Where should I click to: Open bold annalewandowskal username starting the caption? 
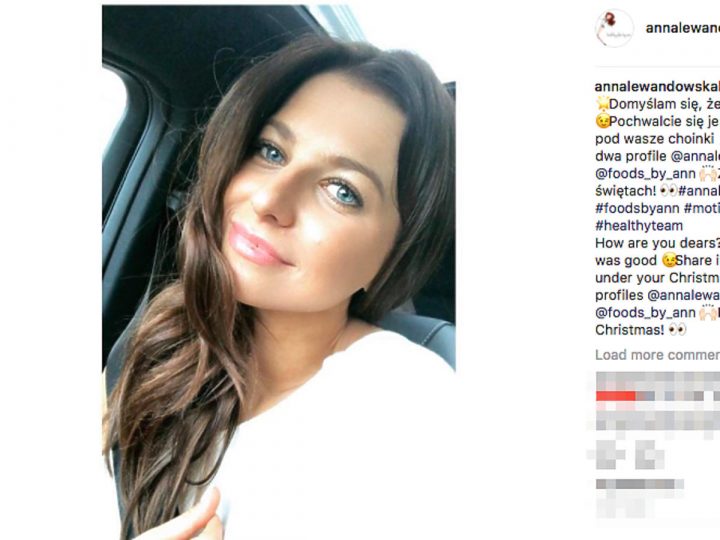pyautogui.click(x=657, y=86)
